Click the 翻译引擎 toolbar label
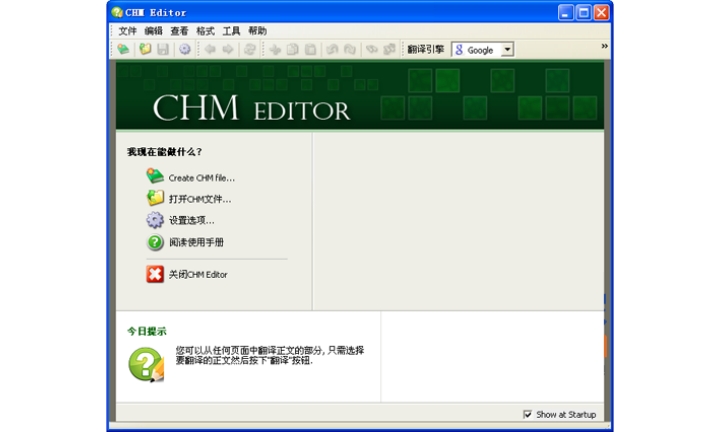Viewport: 720px width, 432px height. point(426,49)
